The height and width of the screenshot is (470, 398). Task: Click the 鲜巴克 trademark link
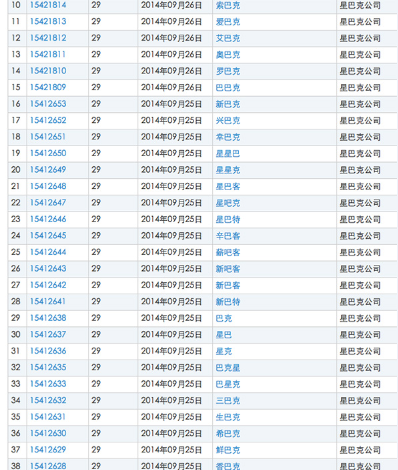[228, 450]
